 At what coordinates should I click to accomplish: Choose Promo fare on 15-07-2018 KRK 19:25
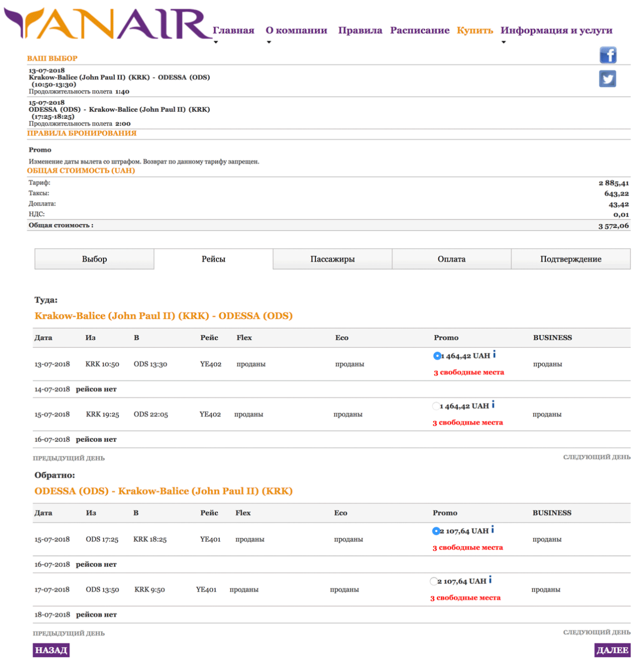click(x=436, y=406)
